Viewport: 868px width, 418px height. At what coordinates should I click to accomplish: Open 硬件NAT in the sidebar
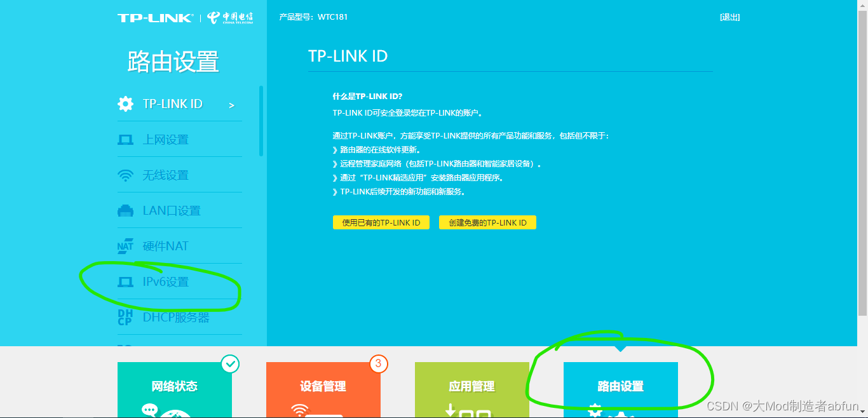[180, 246]
